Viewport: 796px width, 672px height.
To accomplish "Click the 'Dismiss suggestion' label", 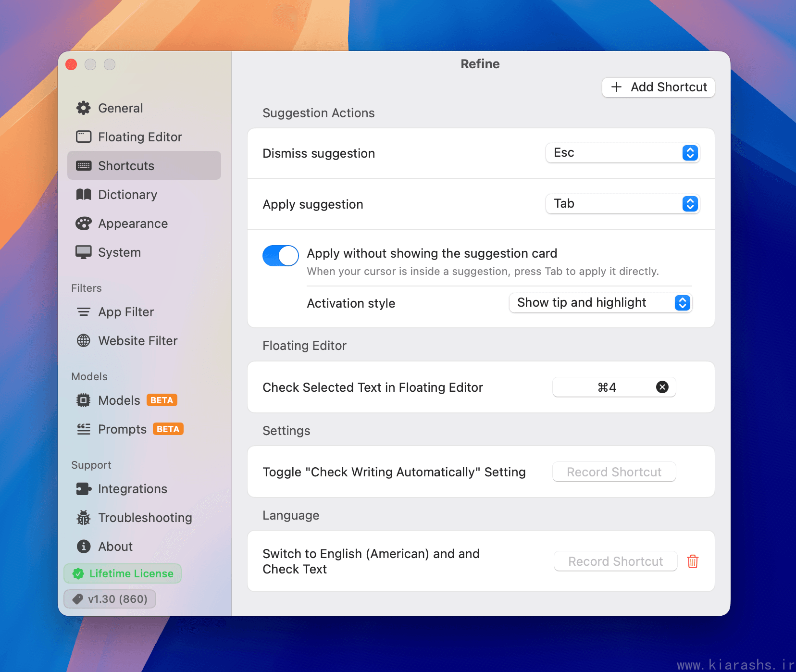I will pyautogui.click(x=319, y=153).
